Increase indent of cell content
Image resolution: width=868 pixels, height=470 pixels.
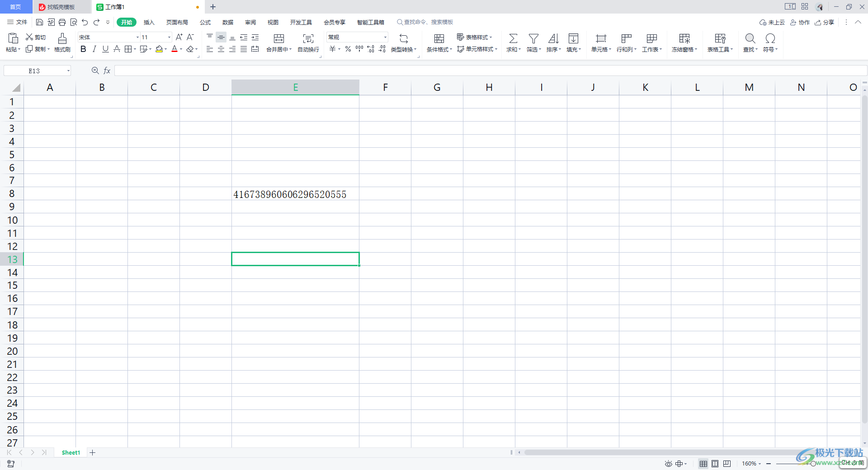click(x=255, y=37)
